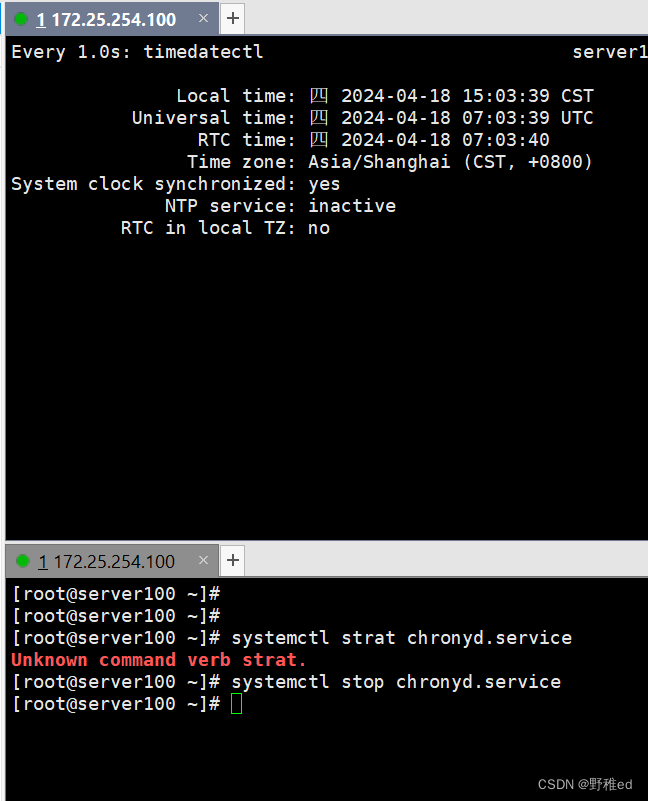Open a new tab in the top terminal

click(x=232, y=17)
